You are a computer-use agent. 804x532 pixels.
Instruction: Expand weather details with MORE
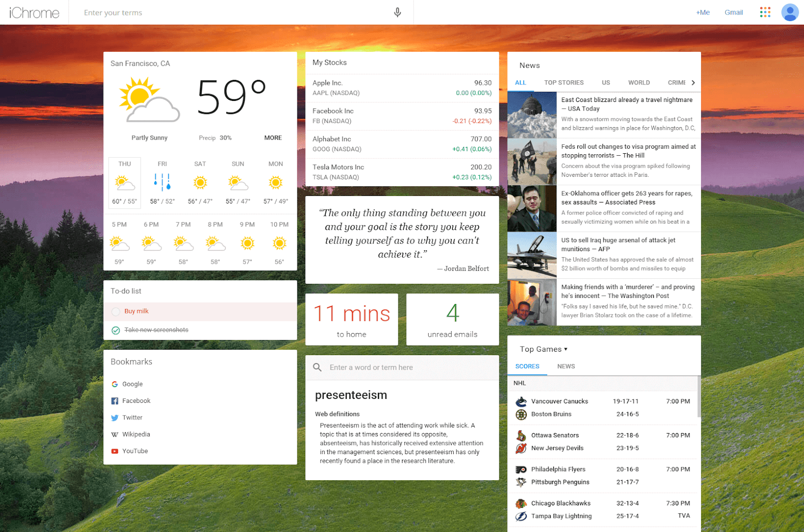tap(273, 138)
